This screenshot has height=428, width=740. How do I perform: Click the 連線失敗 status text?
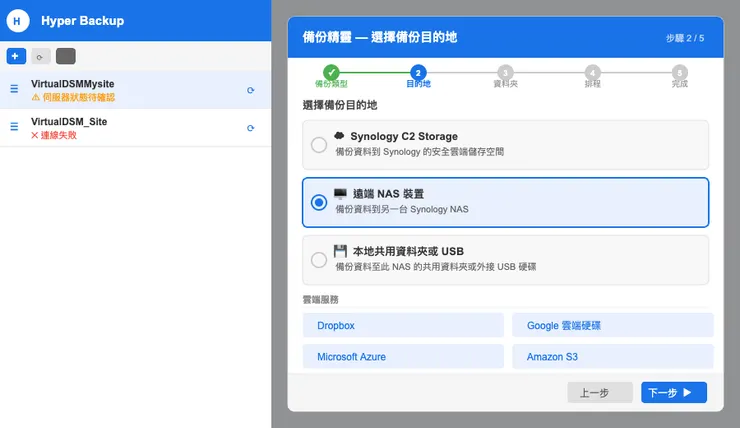(x=59, y=135)
